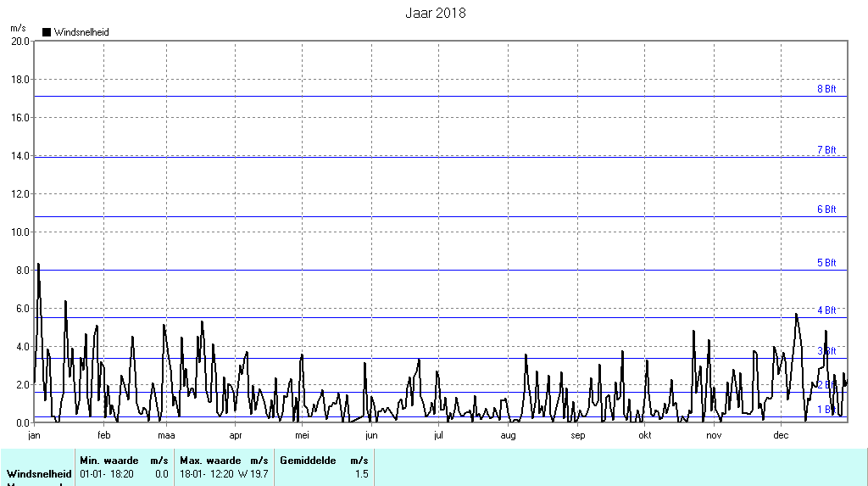
Task: Click the 7 Bft line label
Action: tap(826, 149)
